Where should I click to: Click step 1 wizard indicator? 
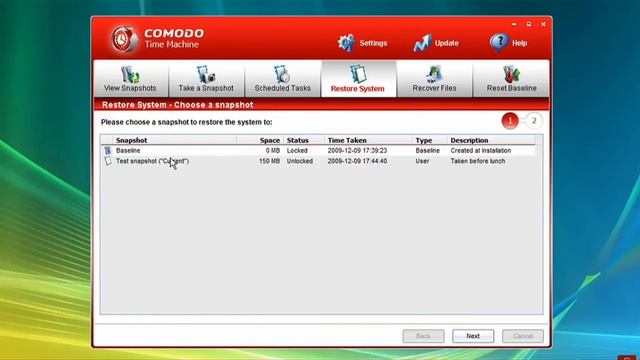[510, 121]
